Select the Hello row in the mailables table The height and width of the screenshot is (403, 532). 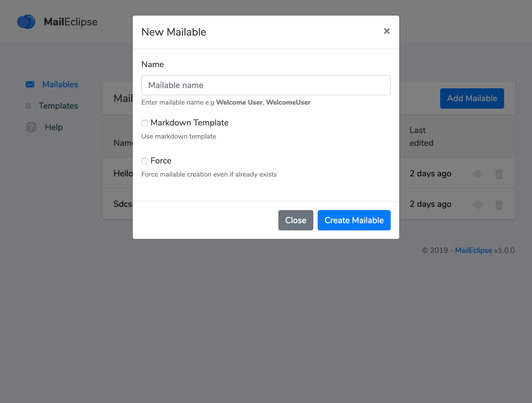[x=123, y=173]
